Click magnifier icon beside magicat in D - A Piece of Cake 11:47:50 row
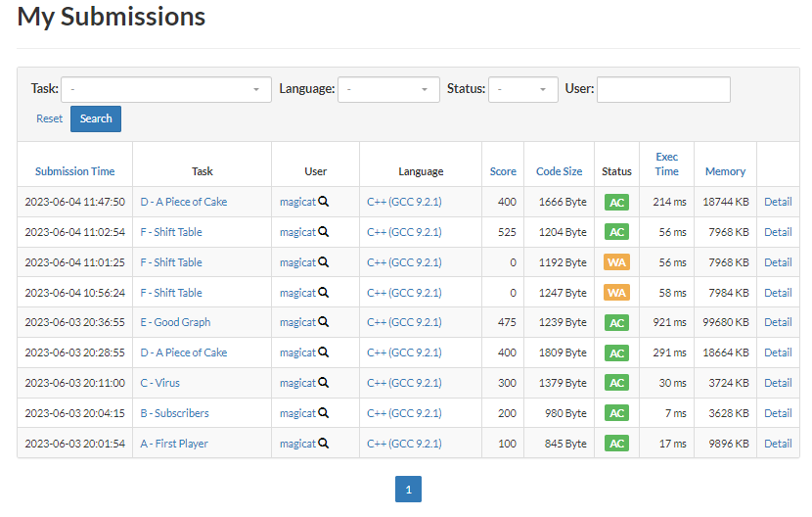The width and height of the screenshot is (812, 517). [x=324, y=202]
